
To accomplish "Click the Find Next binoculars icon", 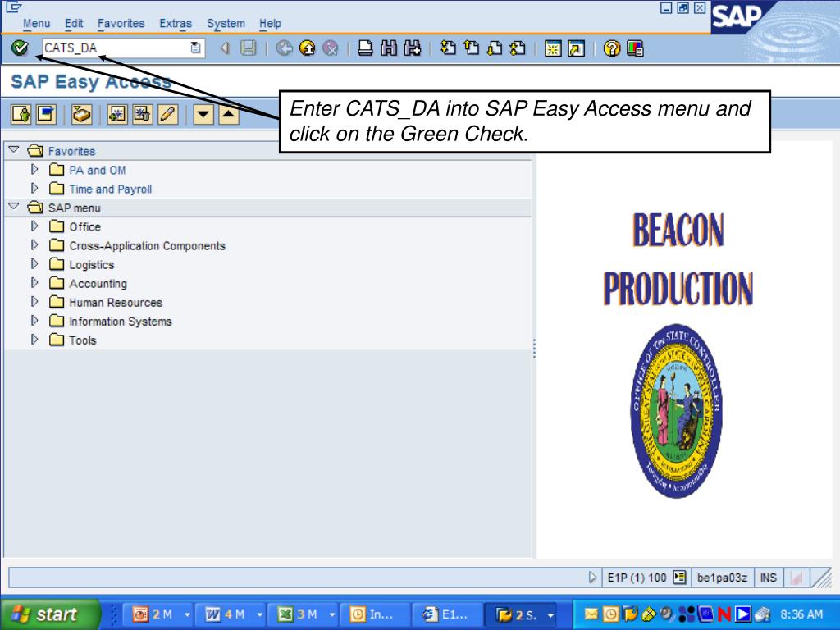I will pyautogui.click(x=413, y=48).
